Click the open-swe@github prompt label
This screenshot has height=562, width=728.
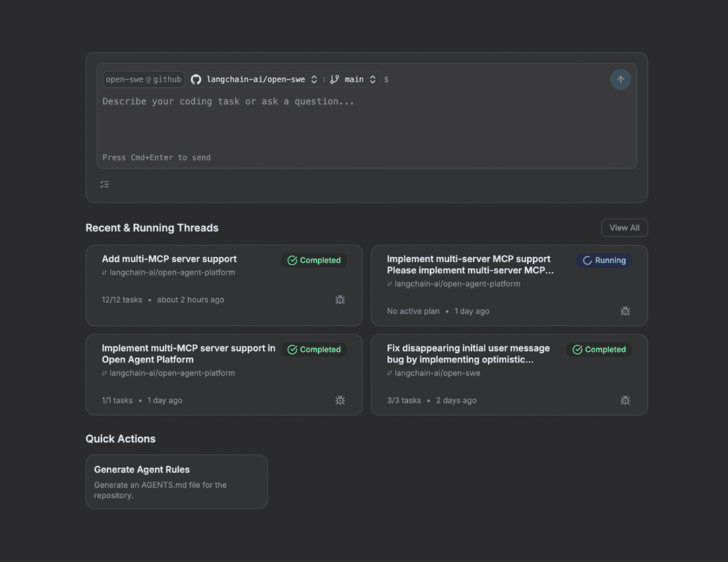point(144,80)
